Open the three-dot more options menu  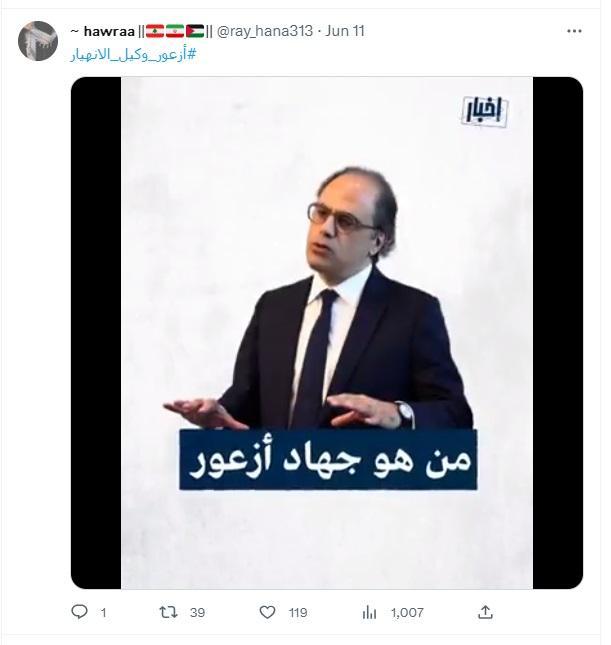pos(574,31)
